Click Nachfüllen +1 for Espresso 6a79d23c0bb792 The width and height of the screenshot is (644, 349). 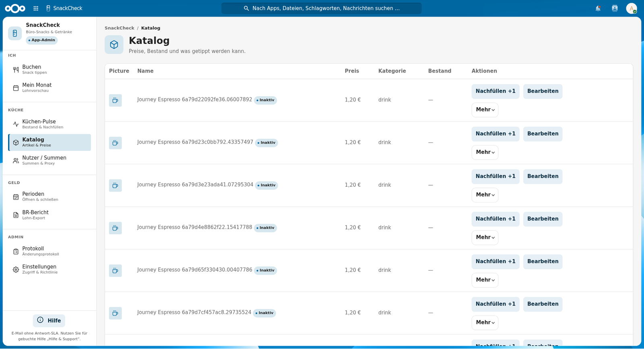[495, 134]
